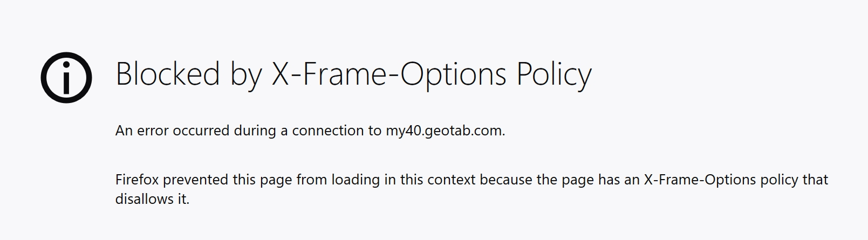Screen dimensions: 868x240
Task: Click 'in this context' phrase
Action: click(430, 180)
